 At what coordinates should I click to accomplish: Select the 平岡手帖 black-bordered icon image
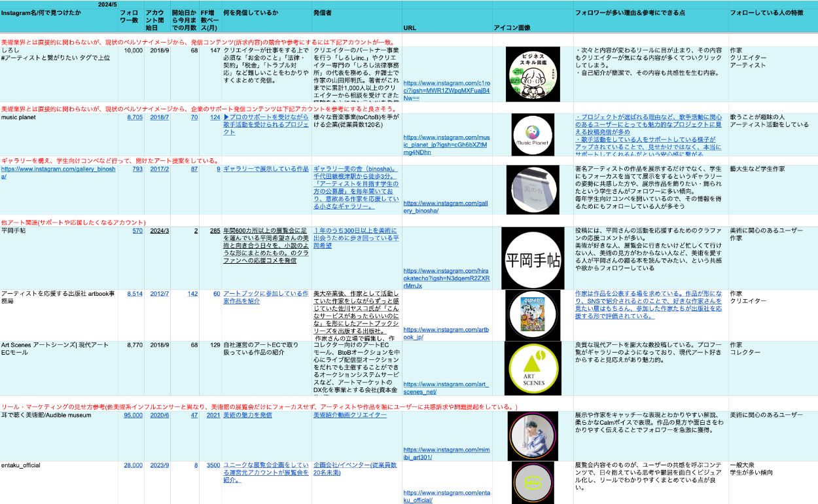[533, 258]
